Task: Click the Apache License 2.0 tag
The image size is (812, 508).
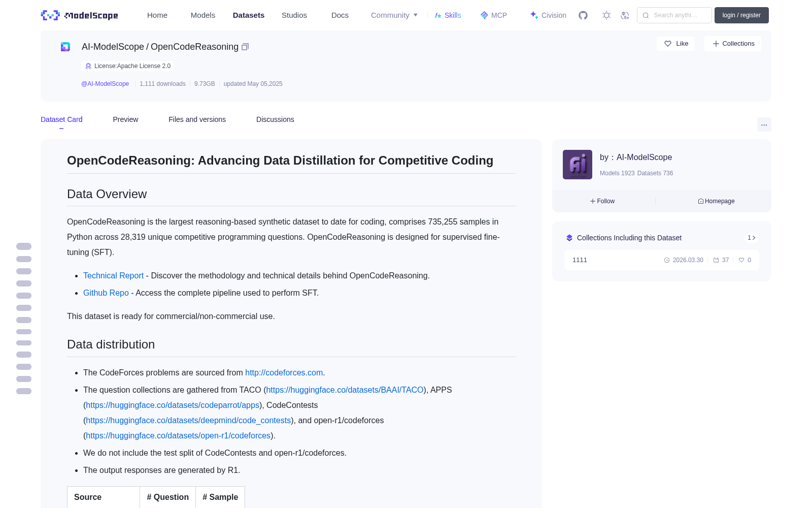Action: pos(127,66)
